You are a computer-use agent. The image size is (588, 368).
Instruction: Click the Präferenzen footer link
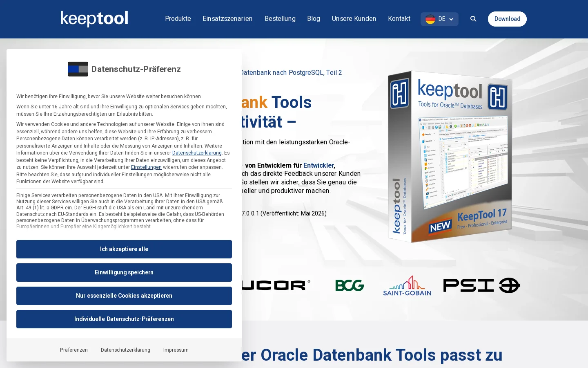tap(74, 350)
